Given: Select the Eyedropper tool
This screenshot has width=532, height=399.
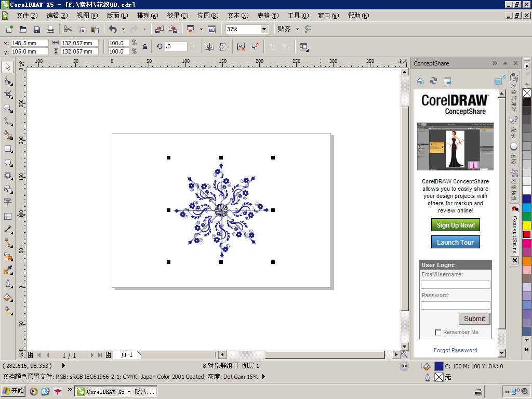Looking at the screenshot, I should point(8,270).
